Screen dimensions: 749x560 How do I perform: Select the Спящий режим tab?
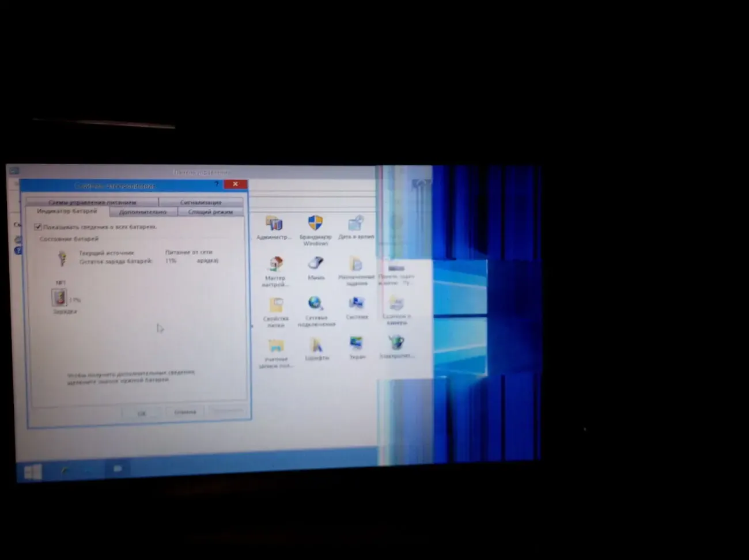click(210, 212)
